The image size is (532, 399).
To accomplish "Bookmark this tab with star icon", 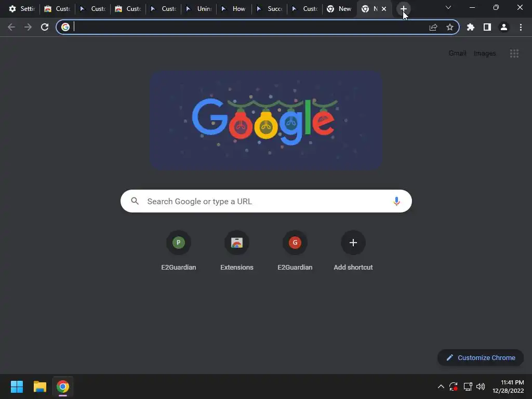I will [x=450, y=27].
